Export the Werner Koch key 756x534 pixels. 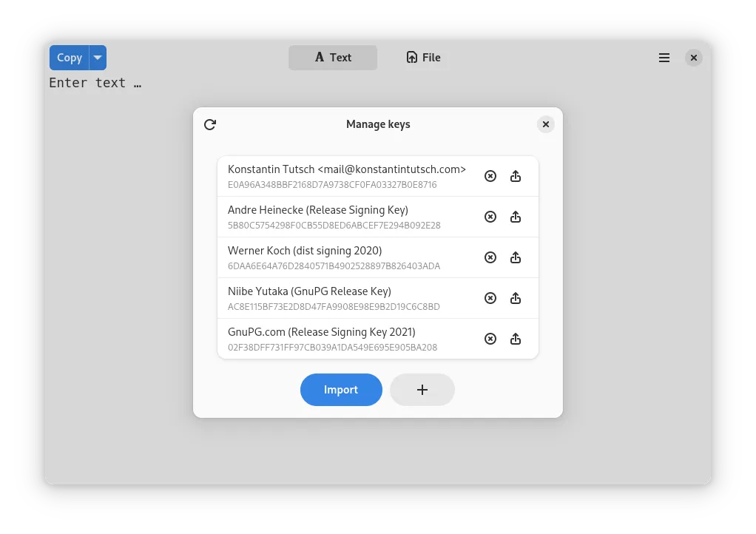point(516,257)
